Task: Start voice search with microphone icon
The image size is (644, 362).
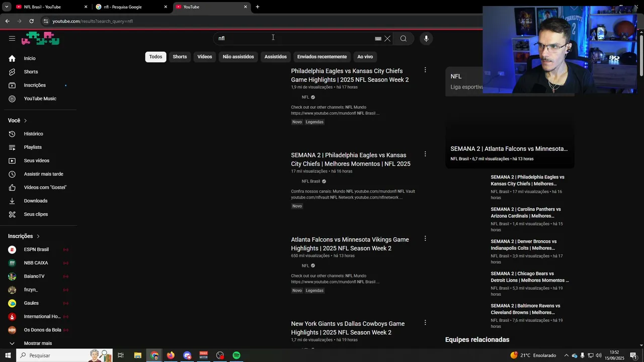Action: point(426,38)
